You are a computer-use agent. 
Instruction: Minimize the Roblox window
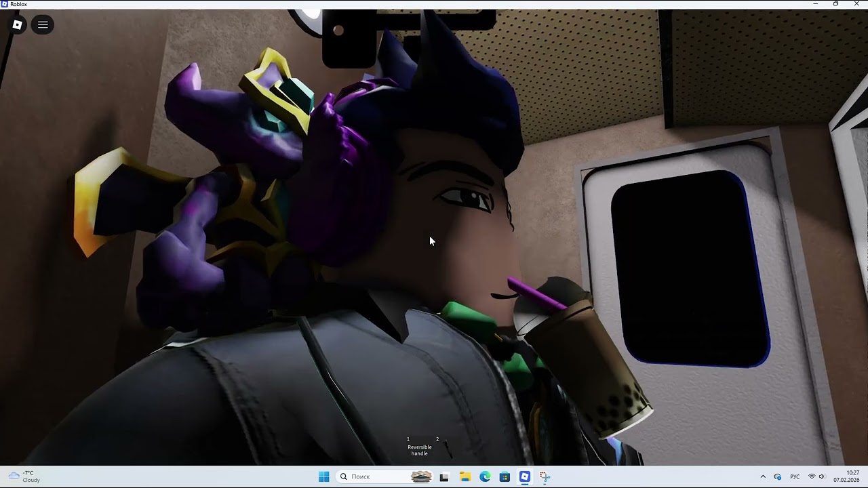(816, 4)
